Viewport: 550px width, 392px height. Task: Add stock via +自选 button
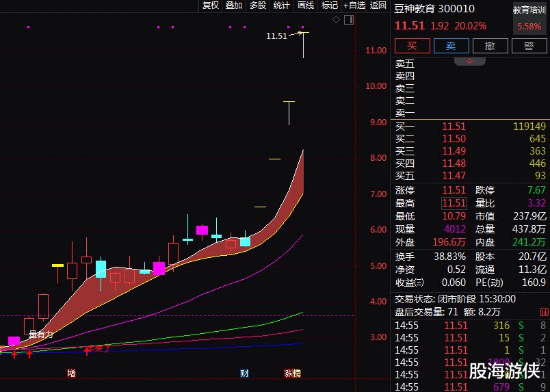354,5
